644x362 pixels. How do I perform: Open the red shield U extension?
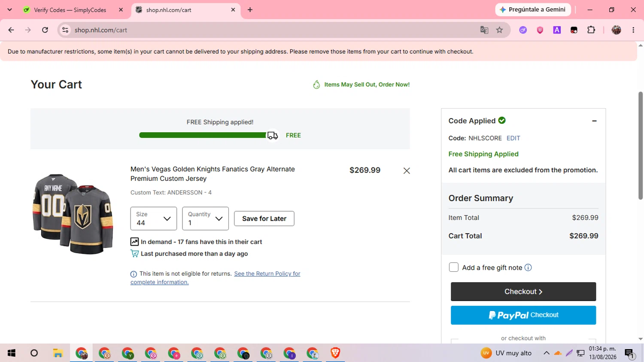[x=540, y=30]
